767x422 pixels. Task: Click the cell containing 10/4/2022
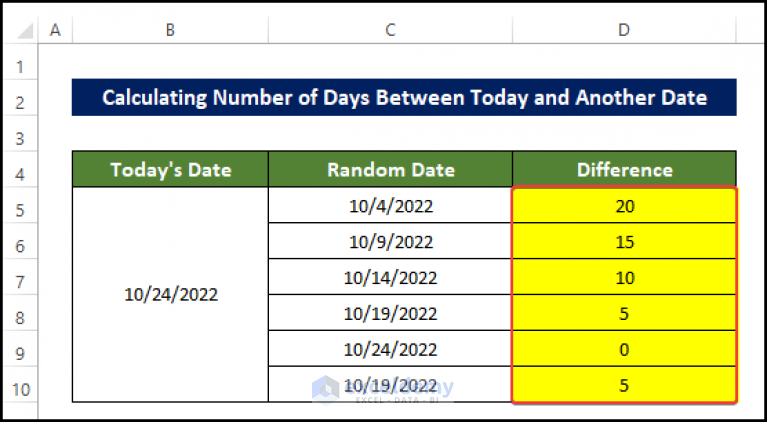[x=390, y=206]
